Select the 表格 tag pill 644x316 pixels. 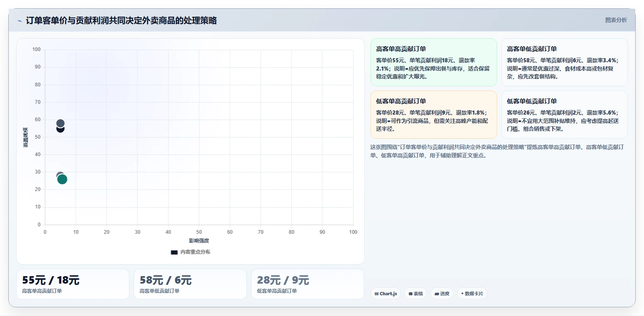pos(415,294)
